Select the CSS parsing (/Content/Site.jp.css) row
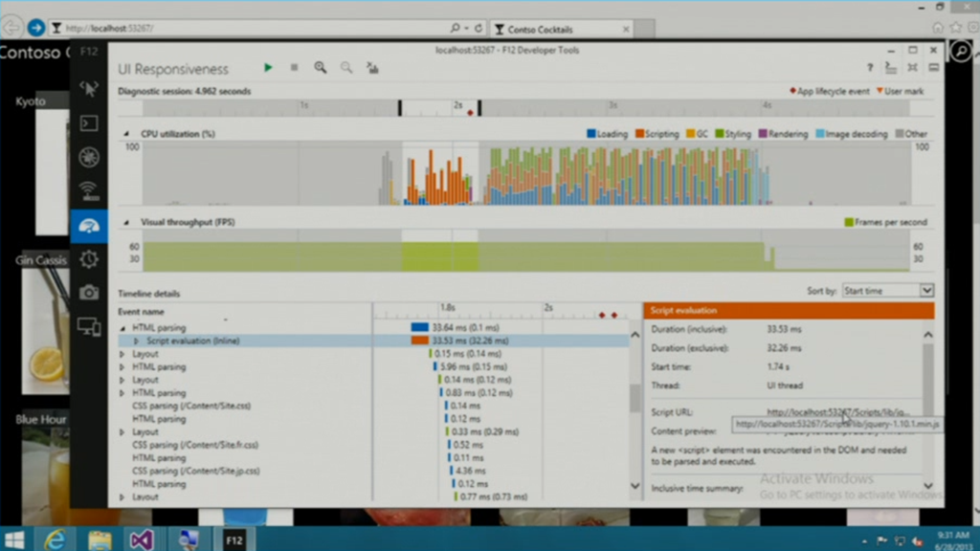Viewport: 980px width, 551px height. coord(374,471)
